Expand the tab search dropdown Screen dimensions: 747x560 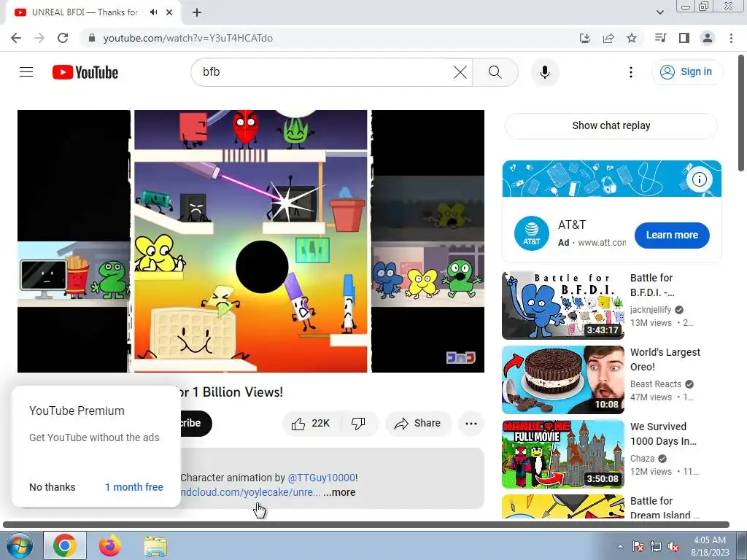660,12
